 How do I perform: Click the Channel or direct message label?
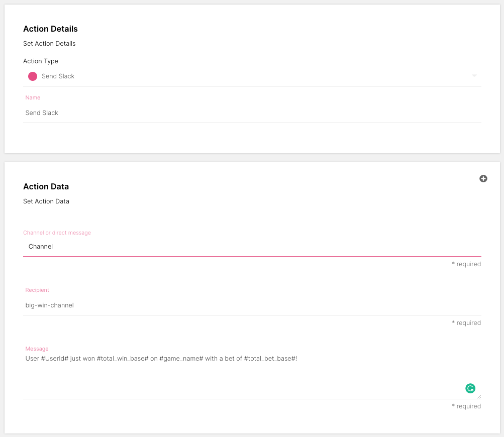coord(57,233)
